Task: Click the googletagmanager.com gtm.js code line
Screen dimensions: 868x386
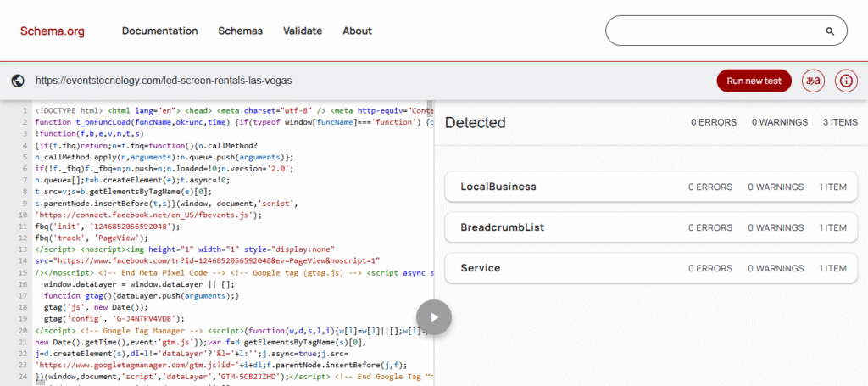Action: coord(221,365)
